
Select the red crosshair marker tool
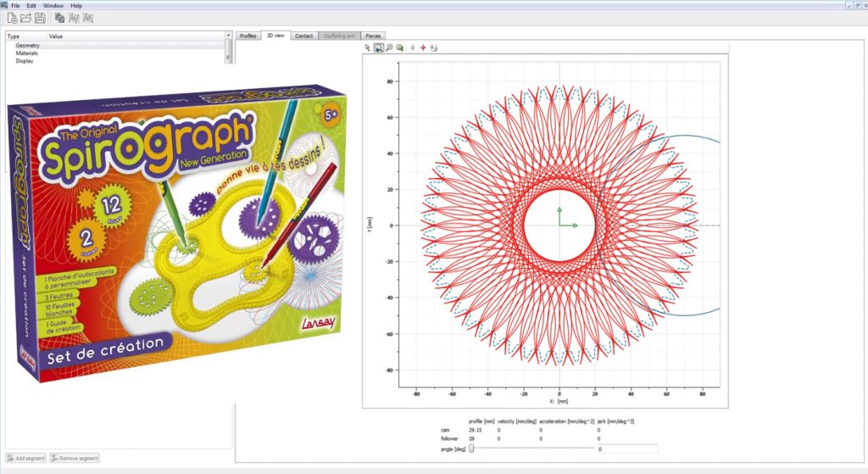(x=423, y=48)
